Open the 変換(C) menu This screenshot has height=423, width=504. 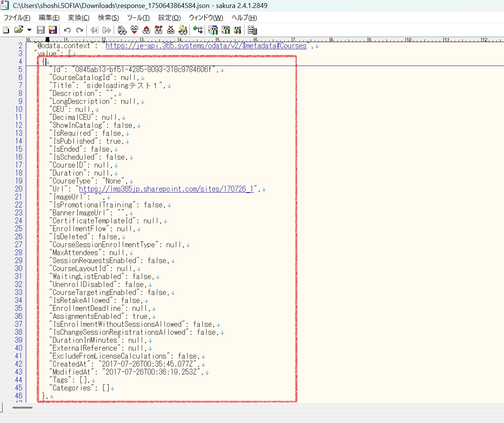point(78,18)
